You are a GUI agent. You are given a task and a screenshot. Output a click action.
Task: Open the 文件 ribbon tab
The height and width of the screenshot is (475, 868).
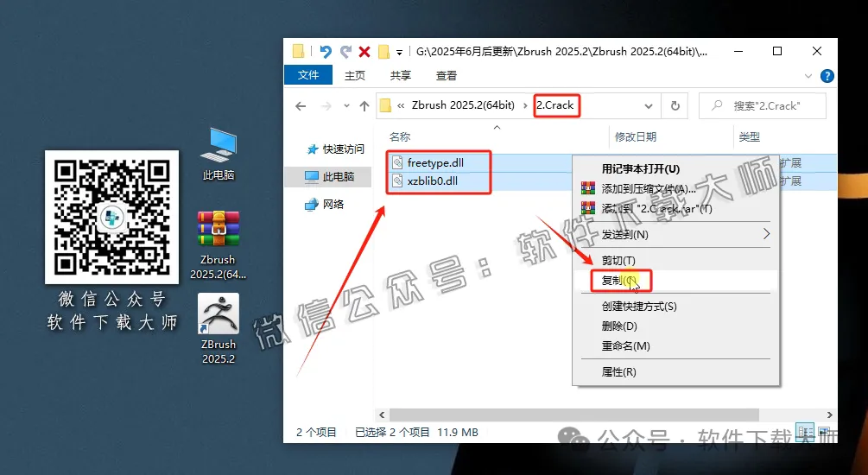(x=308, y=75)
